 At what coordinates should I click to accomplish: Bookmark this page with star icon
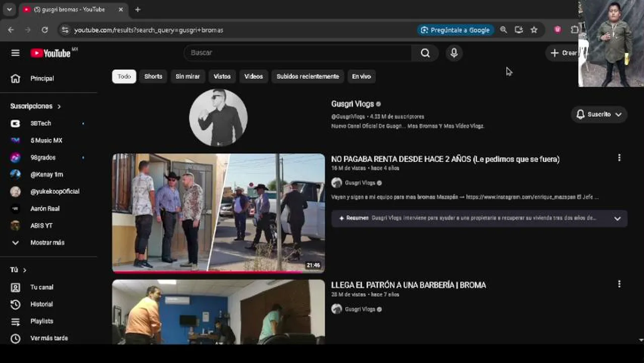(x=534, y=30)
